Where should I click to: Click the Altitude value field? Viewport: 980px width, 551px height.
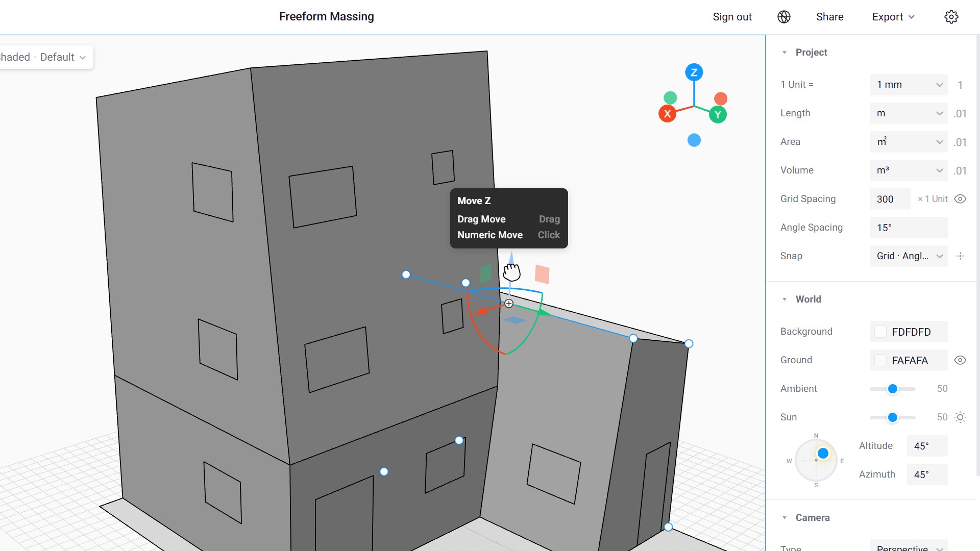pyautogui.click(x=927, y=446)
